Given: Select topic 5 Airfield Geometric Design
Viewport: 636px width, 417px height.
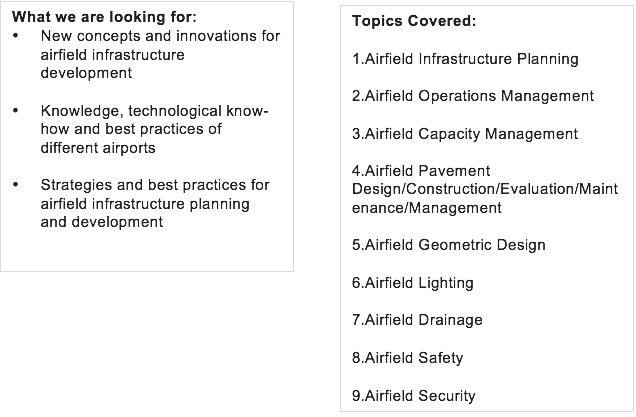Looking at the screenshot, I should tap(449, 245).
